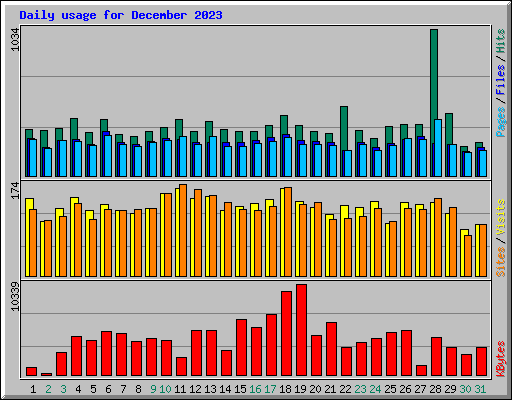This screenshot has height=400, width=512.
Task: Click the cyan pages bar for day 13
Action: point(213,156)
